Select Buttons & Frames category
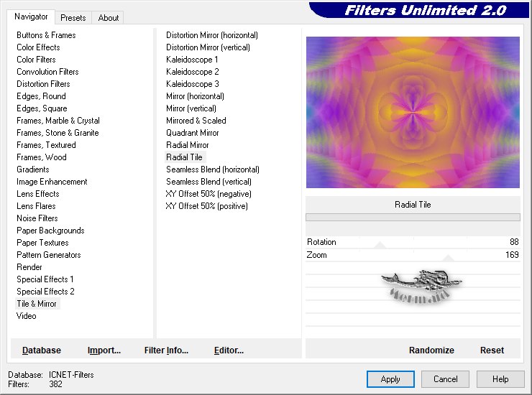Screen dimensions: 532x395 coord(46,35)
